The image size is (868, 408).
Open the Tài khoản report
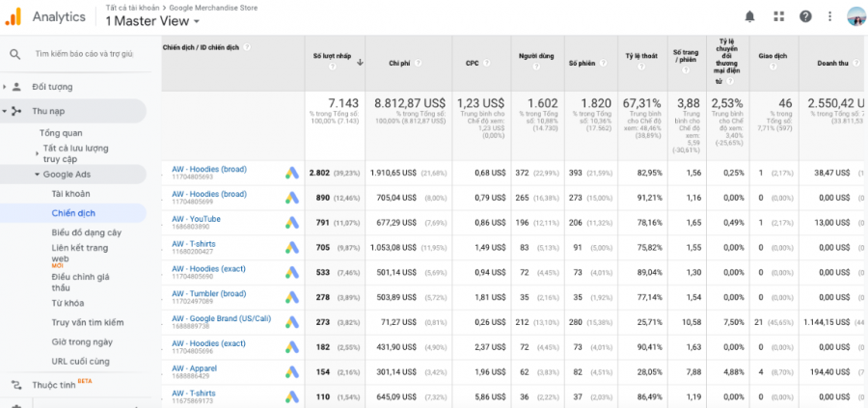tap(71, 194)
